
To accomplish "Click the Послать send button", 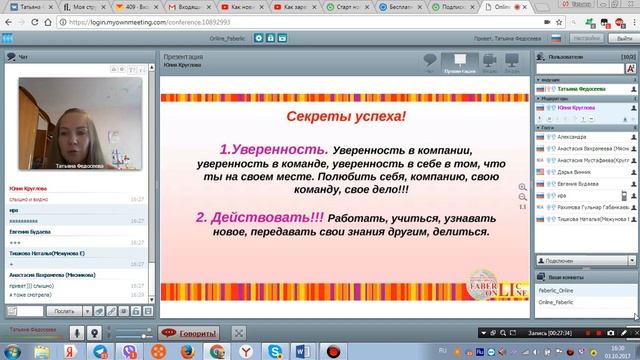I will click(x=64, y=311).
